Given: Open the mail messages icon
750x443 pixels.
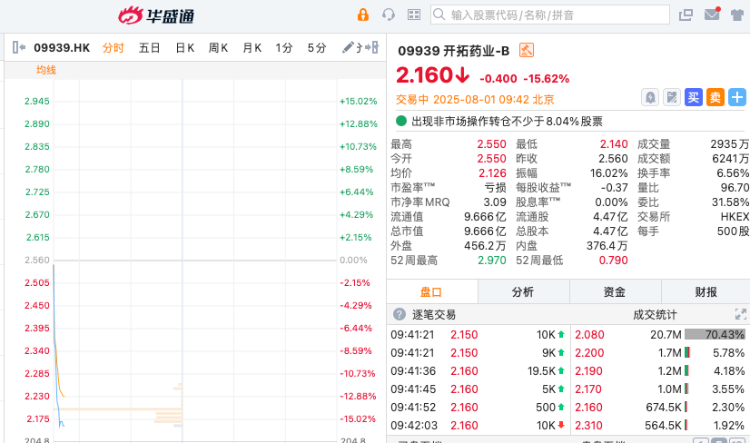Looking at the screenshot, I should (712, 15).
